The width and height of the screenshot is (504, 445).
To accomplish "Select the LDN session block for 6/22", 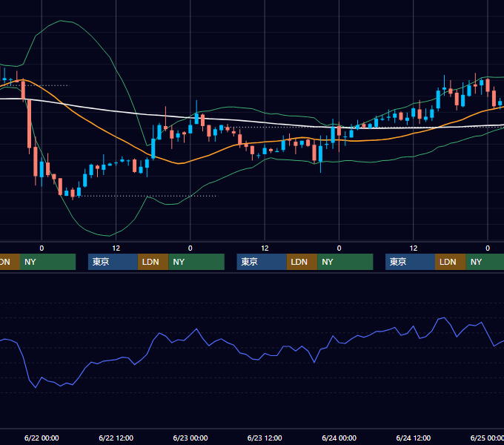I will pyautogui.click(x=153, y=262).
